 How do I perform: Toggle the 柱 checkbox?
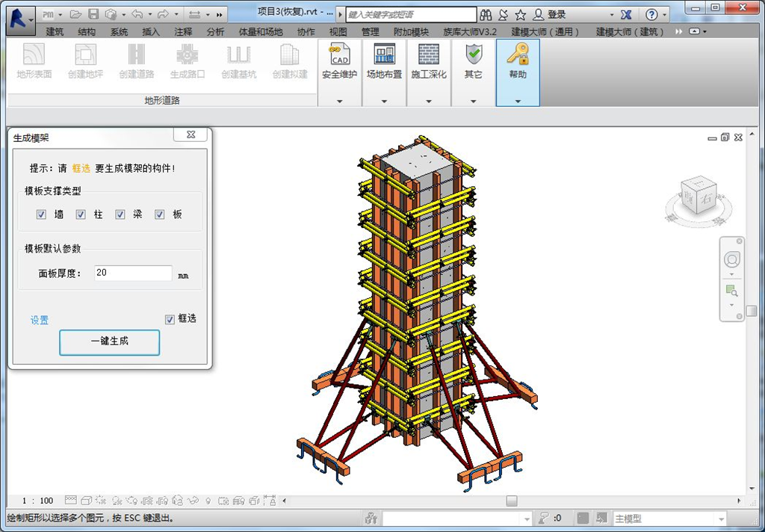pyautogui.click(x=81, y=214)
